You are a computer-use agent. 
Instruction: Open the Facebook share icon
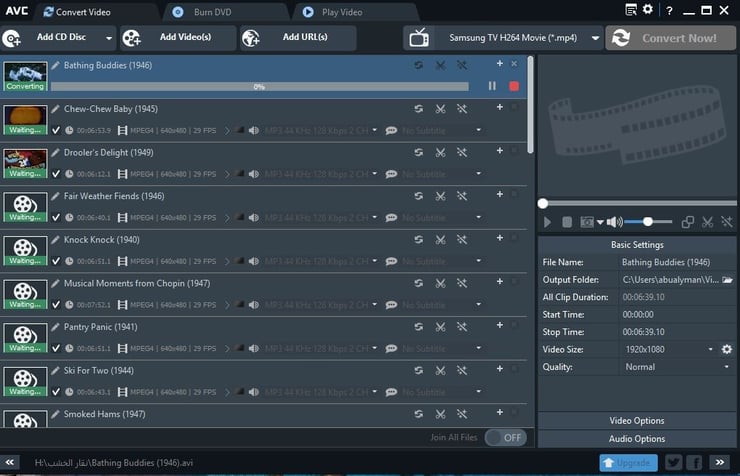pos(694,463)
